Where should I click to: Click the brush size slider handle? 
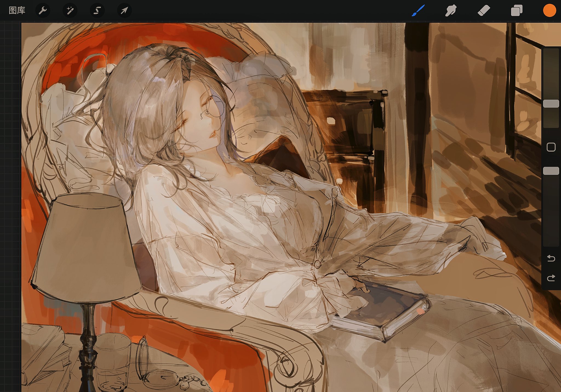click(551, 104)
